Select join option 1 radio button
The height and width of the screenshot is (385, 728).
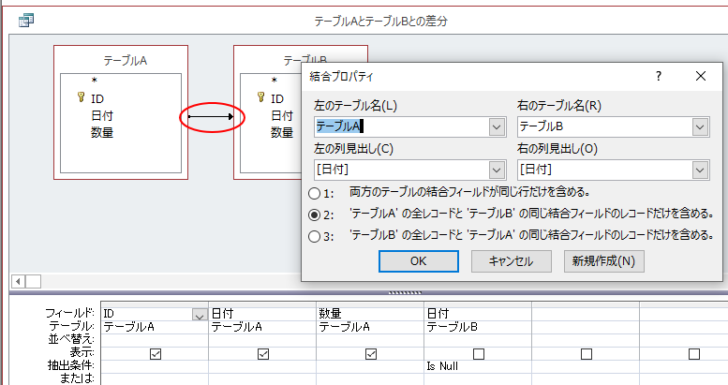pyautogui.click(x=314, y=193)
